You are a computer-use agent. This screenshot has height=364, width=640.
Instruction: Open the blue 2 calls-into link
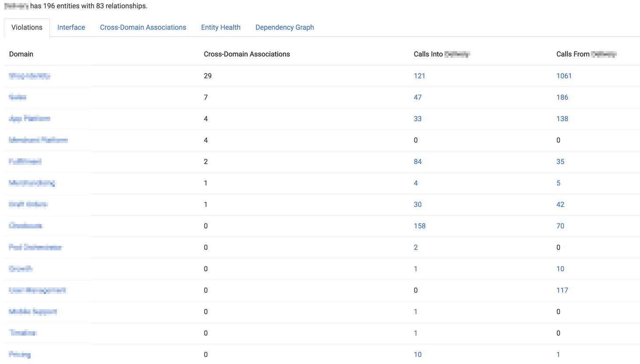(x=416, y=247)
